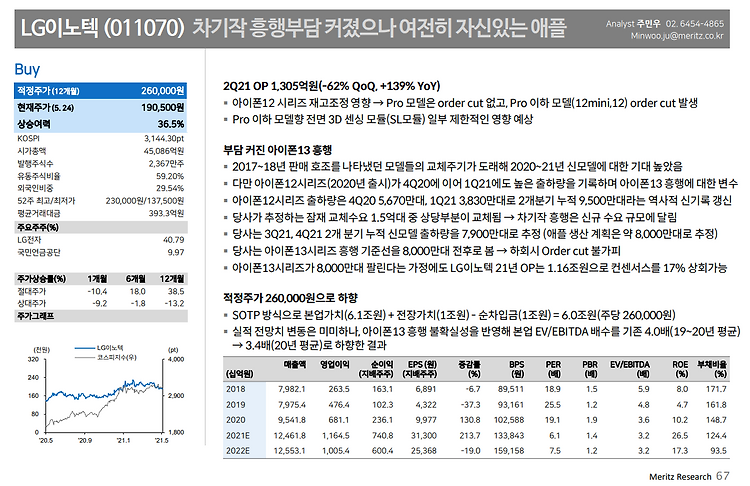
Task: Click the '매출액' column header
Action: (x=295, y=364)
